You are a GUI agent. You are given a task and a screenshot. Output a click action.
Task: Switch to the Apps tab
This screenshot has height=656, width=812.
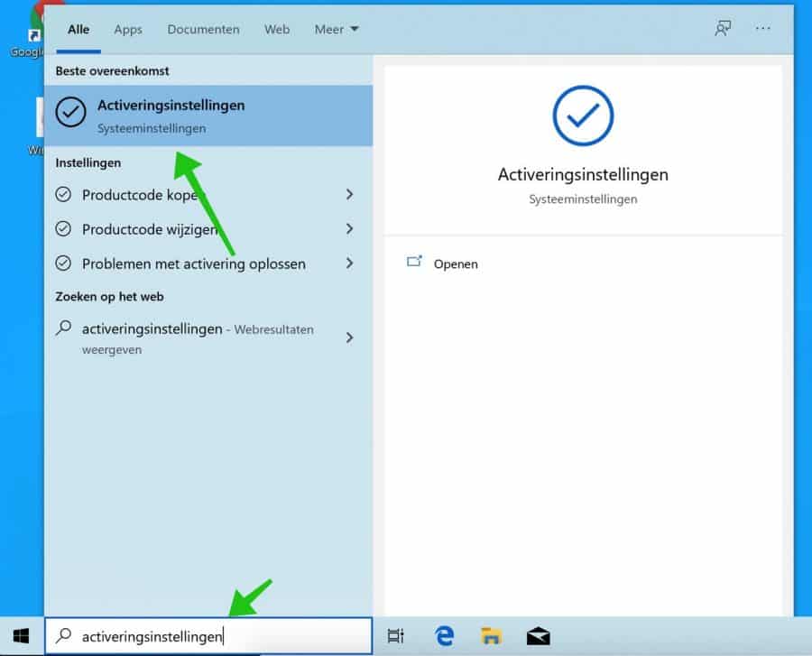127,29
